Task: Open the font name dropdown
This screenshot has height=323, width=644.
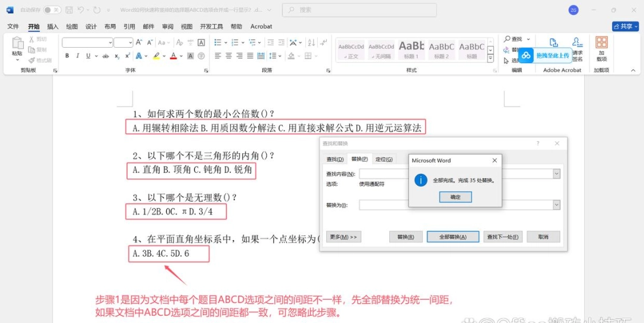Action: (110, 42)
